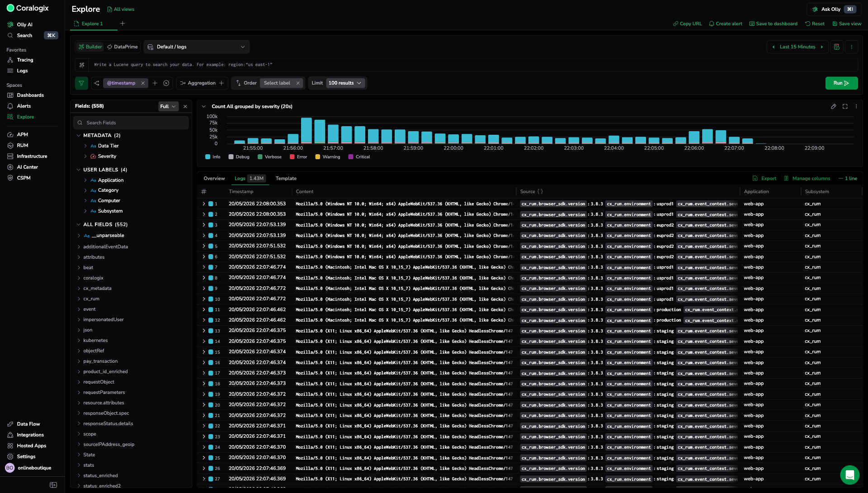Switch to the Template tab
The image size is (868, 493).
(286, 178)
